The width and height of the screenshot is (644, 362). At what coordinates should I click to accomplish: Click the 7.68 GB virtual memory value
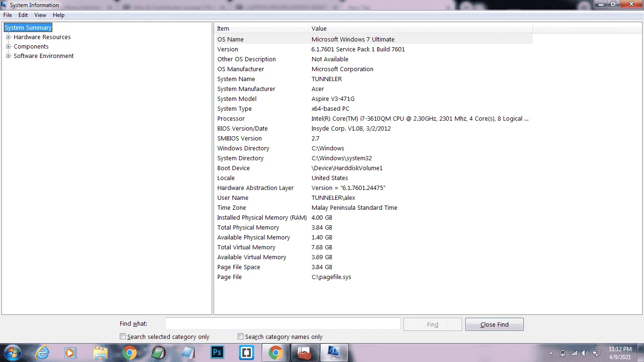pyautogui.click(x=322, y=247)
